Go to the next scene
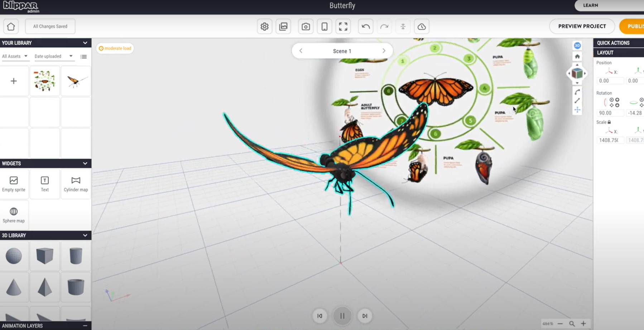This screenshot has width=644, height=330. (384, 51)
